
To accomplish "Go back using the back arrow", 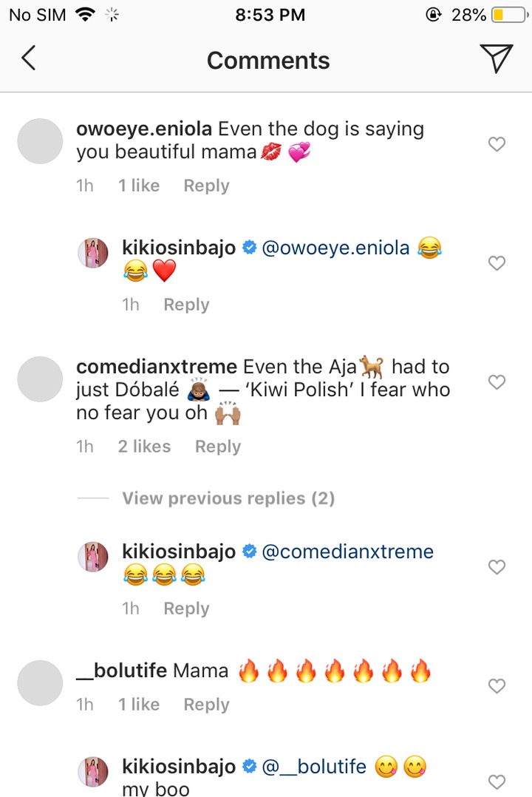I will tap(28, 58).
